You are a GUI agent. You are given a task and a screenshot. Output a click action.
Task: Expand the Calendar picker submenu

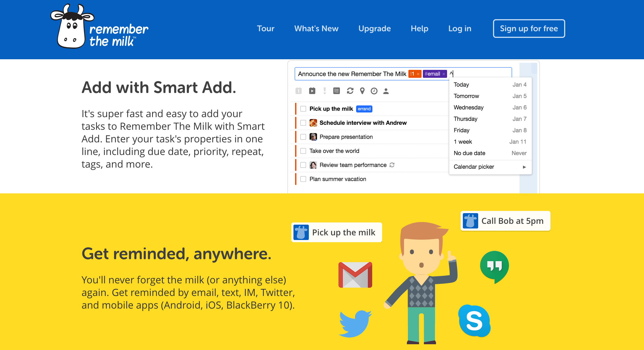point(490,167)
